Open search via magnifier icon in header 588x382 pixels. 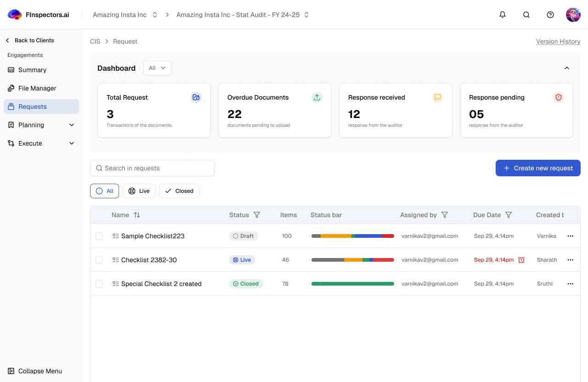[526, 15]
